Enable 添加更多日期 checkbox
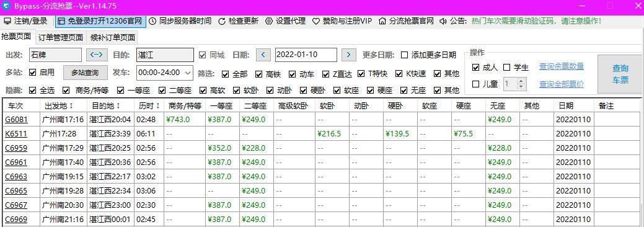This screenshot has width=644, height=227. [405, 55]
